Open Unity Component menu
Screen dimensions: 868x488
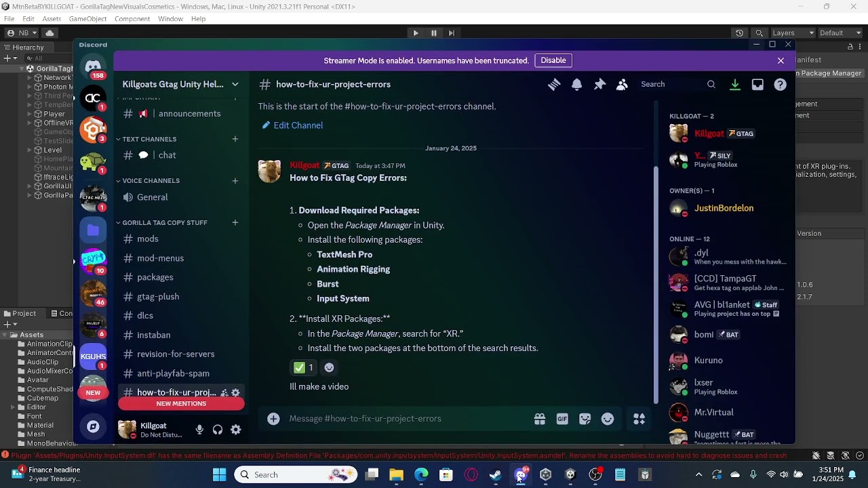click(132, 19)
